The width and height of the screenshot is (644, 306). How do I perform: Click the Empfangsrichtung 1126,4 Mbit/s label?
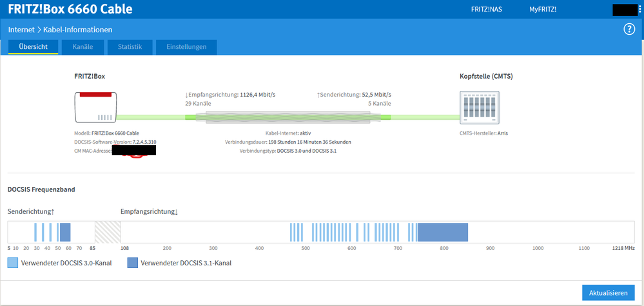[x=230, y=95]
